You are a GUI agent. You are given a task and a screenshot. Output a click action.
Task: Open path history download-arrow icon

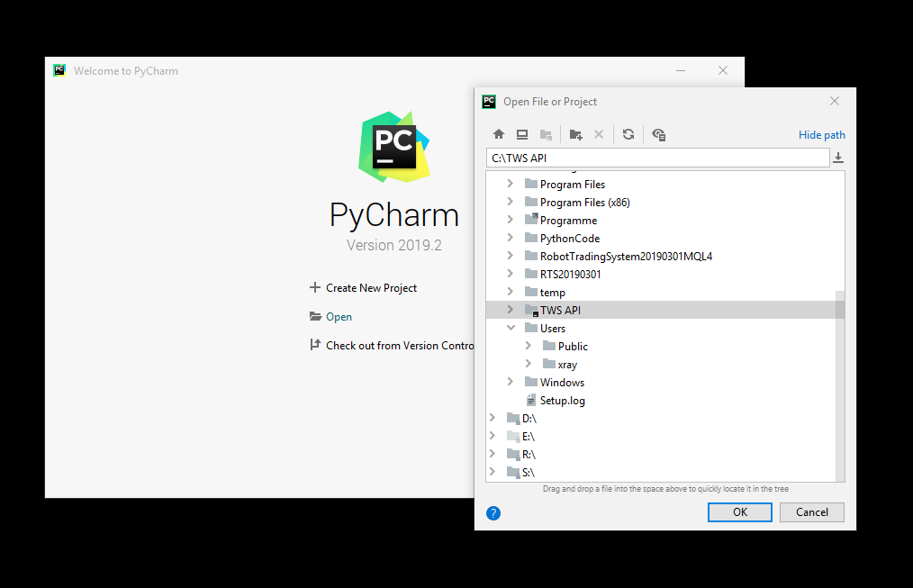838,158
